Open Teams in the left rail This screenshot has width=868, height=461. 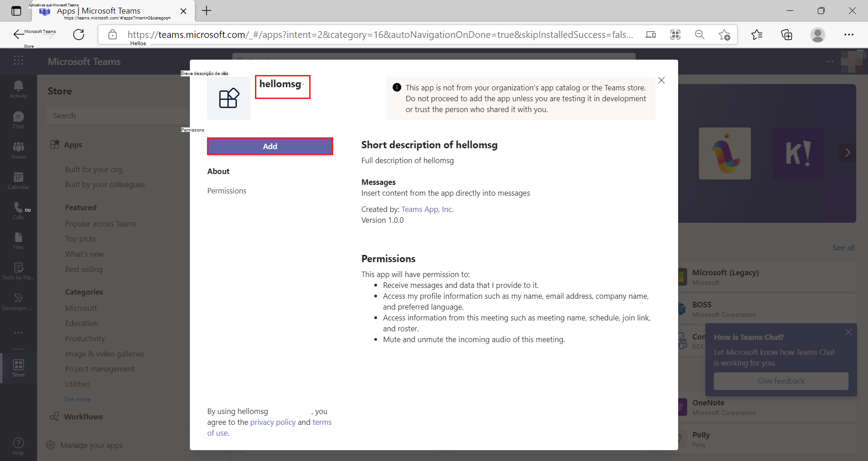(19, 151)
